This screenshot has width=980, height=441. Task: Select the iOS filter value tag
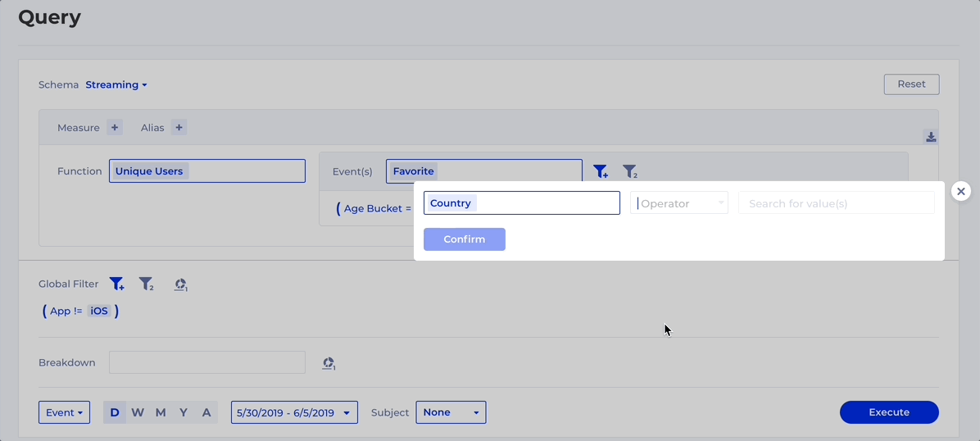[99, 311]
